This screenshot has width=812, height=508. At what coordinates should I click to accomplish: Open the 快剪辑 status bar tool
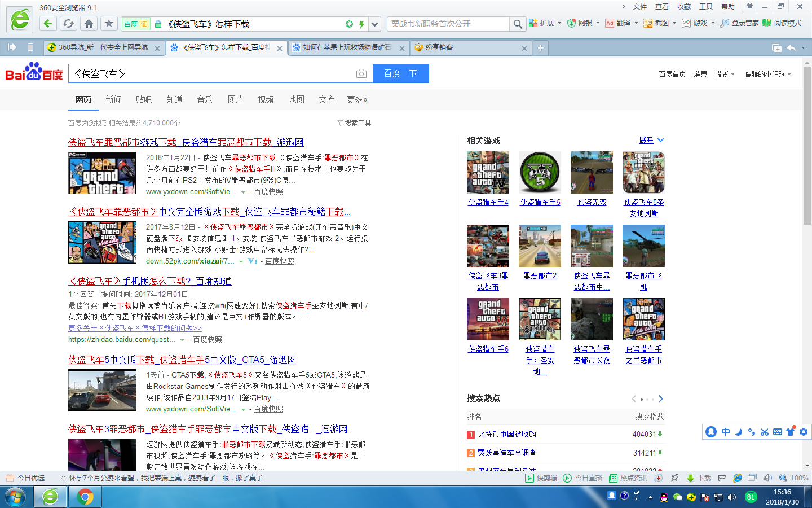tap(541, 478)
